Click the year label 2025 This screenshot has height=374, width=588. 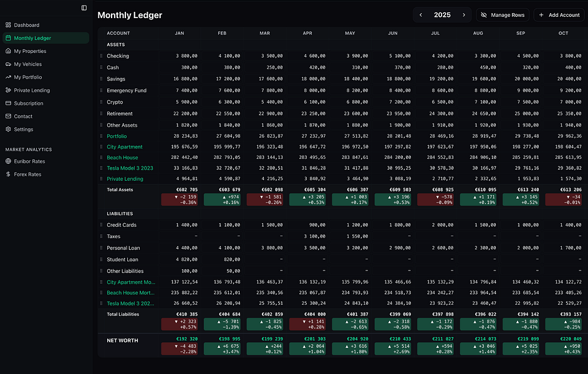tap(442, 15)
